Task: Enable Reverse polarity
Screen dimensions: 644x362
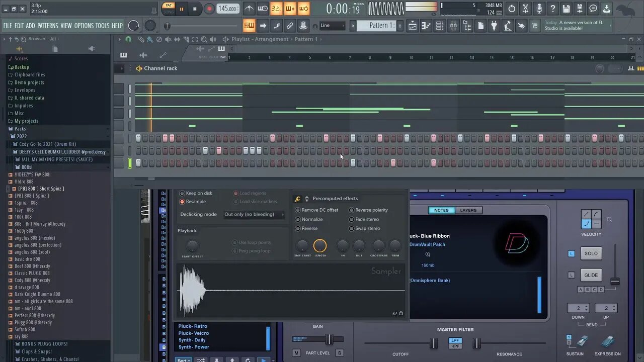Action: coord(368,210)
